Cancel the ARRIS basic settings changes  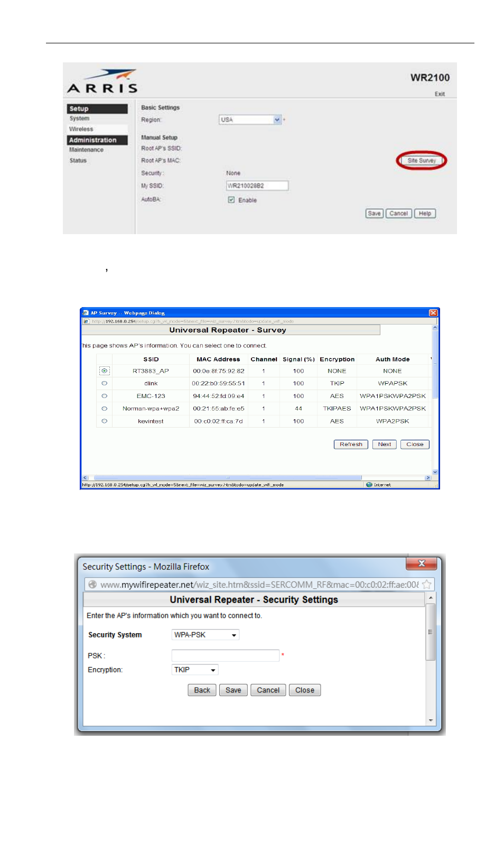click(398, 214)
